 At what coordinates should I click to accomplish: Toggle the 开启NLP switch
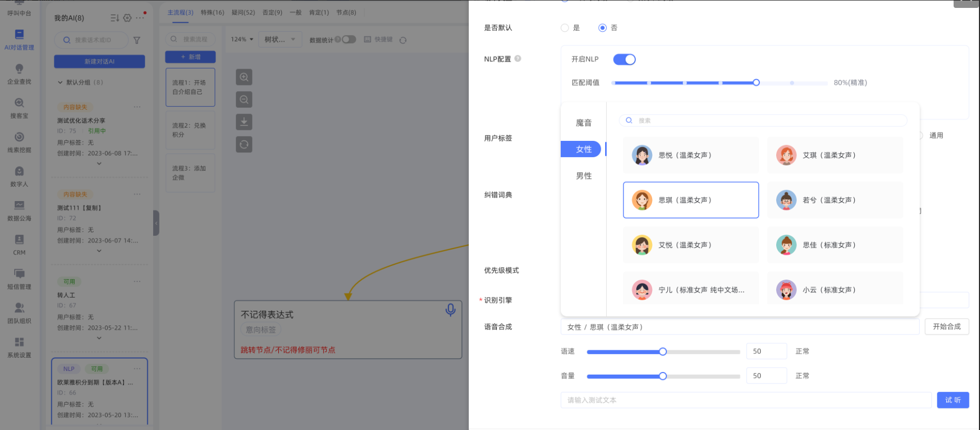tap(624, 60)
